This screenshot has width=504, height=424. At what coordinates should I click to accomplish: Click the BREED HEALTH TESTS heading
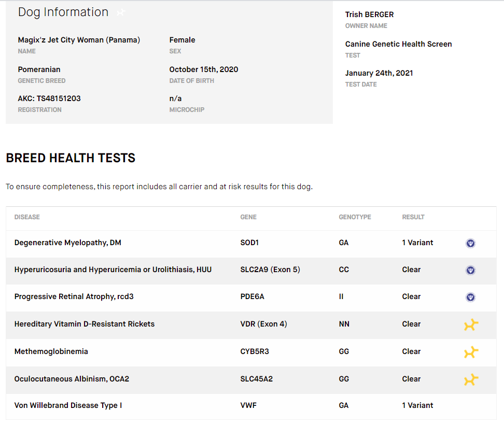pyautogui.click(x=71, y=158)
